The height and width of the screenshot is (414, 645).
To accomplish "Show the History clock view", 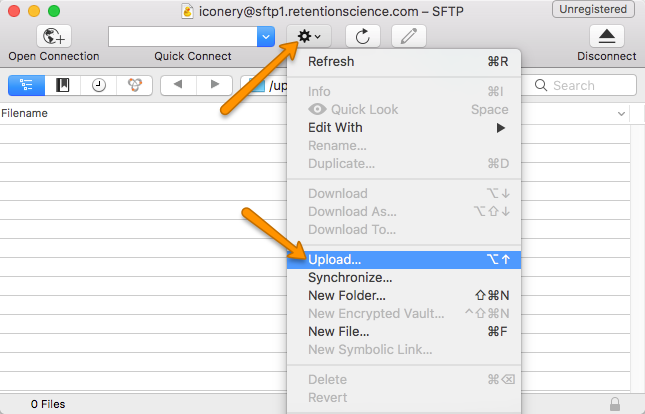I will point(99,85).
